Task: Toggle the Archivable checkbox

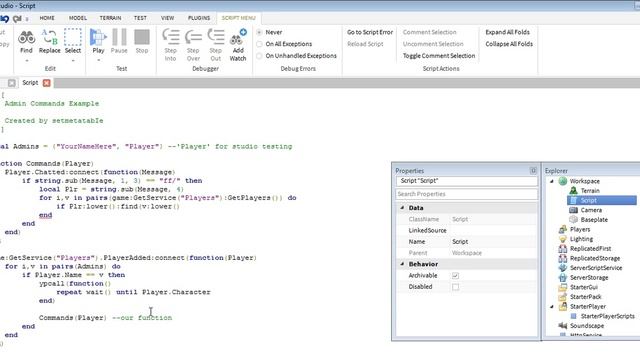Action: (x=456, y=276)
